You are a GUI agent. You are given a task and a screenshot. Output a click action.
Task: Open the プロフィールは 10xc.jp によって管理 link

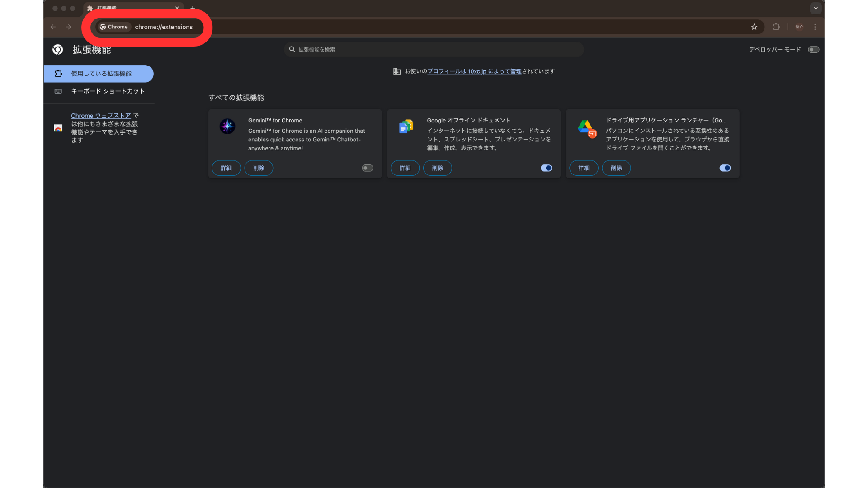click(x=474, y=71)
